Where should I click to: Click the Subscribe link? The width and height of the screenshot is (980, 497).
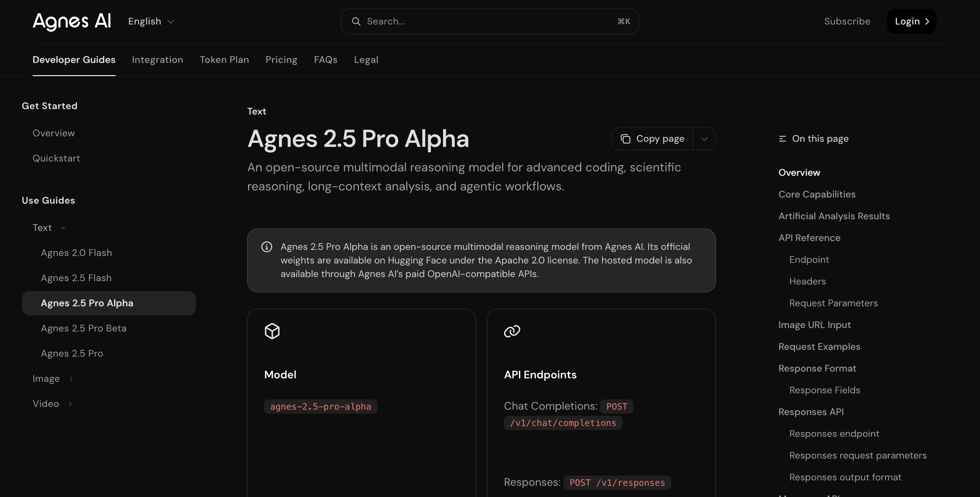pyautogui.click(x=847, y=21)
